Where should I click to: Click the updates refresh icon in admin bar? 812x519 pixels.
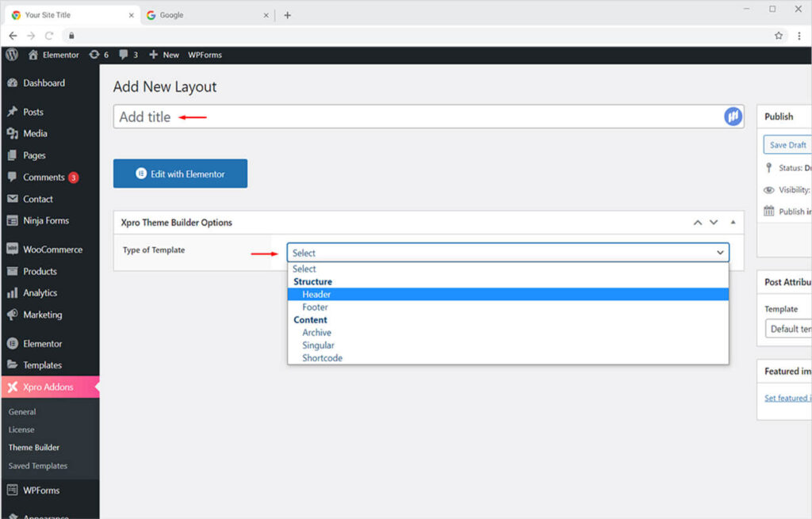pyautogui.click(x=94, y=55)
